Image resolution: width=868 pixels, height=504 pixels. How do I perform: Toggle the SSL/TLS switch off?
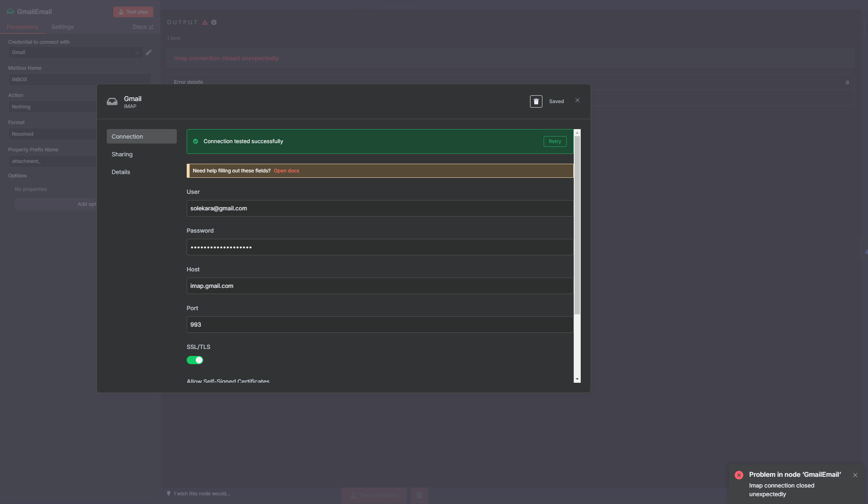click(195, 360)
